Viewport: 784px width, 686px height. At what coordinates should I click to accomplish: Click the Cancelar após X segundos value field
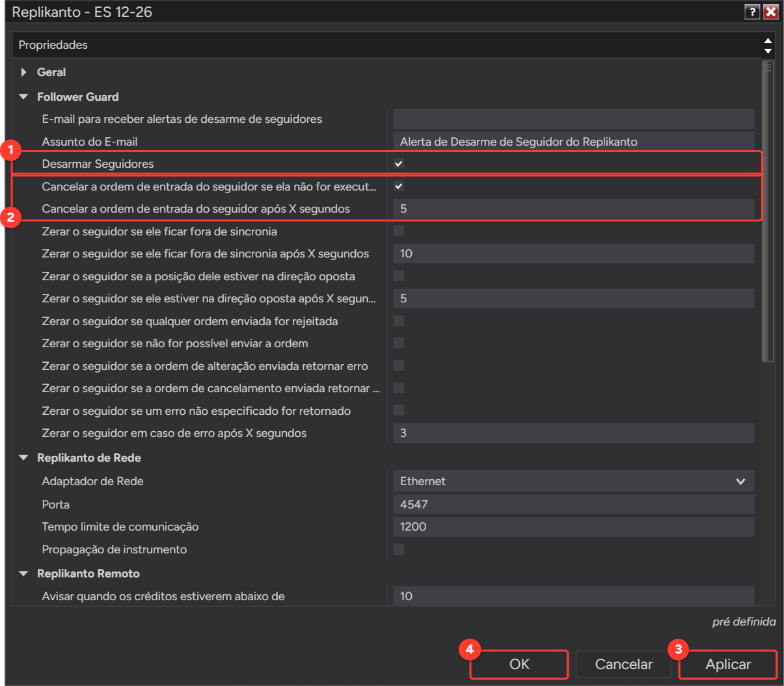[x=573, y=209]
